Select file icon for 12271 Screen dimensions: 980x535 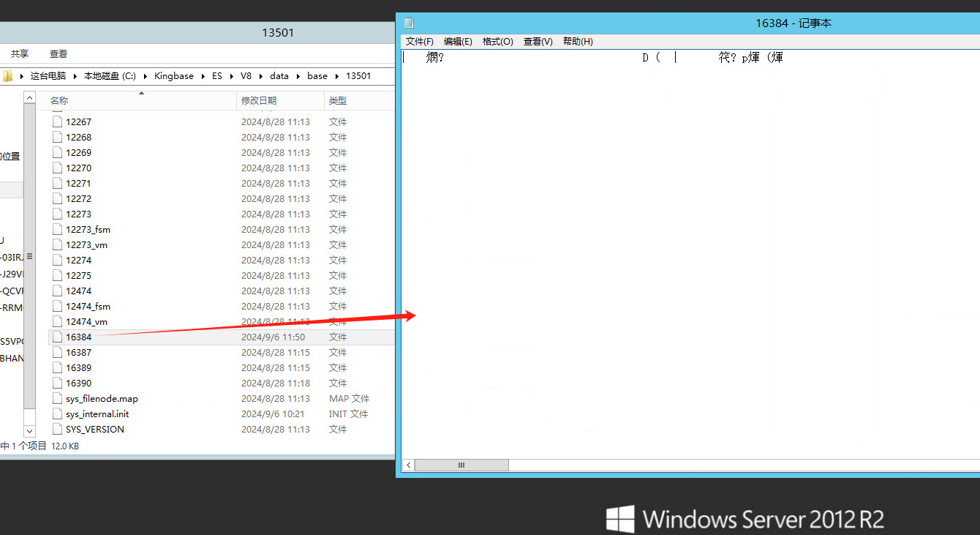[57, 183]
